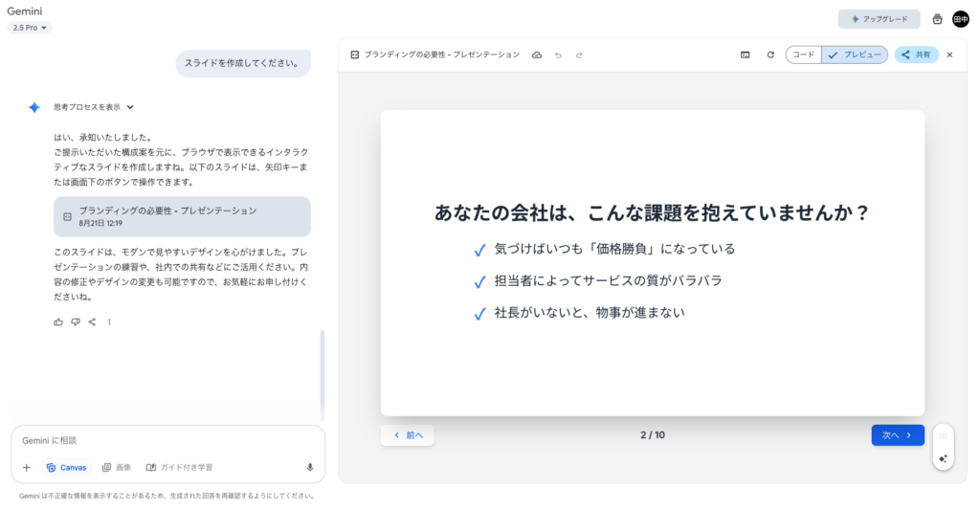Switch to the コード tab

point(804,55)
